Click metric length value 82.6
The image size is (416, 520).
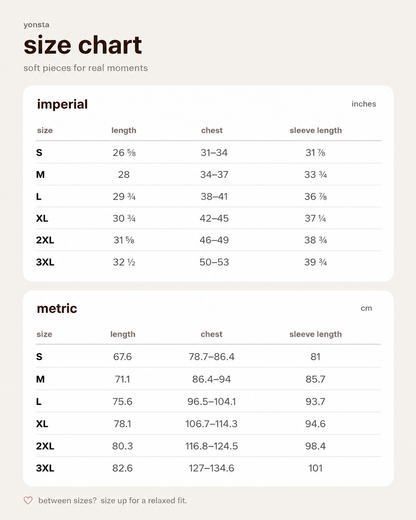tap(122, 468)
